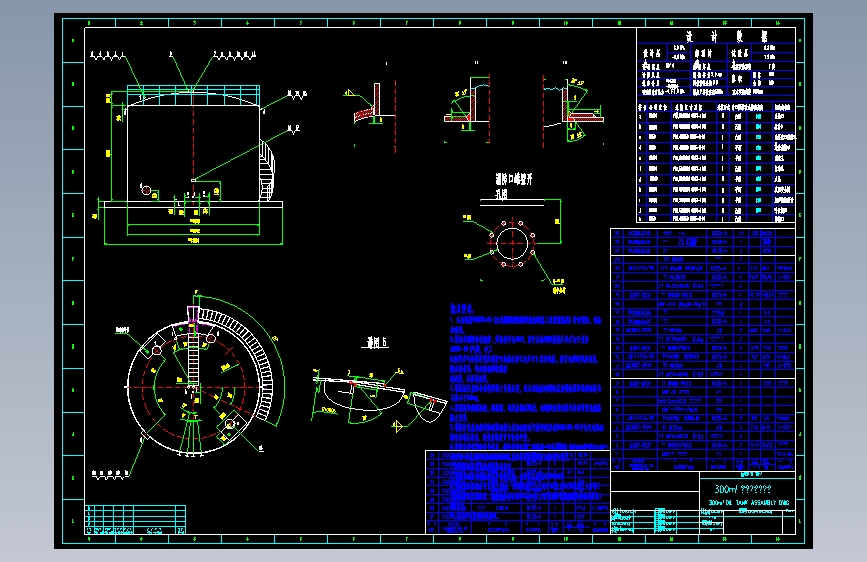Select the tank foundation slab in the elevation view
867x562 pixels.
tap(194, 205)
